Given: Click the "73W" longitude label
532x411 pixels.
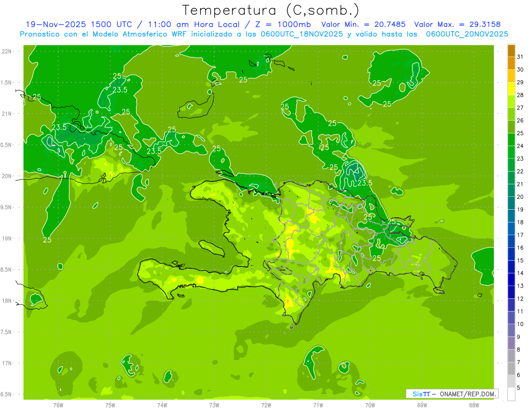Looking at the screenshot, I should coord(214,405).
